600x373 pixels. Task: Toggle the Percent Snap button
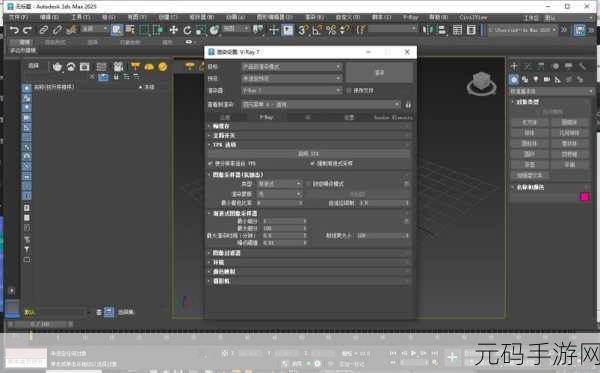point(331,30)
